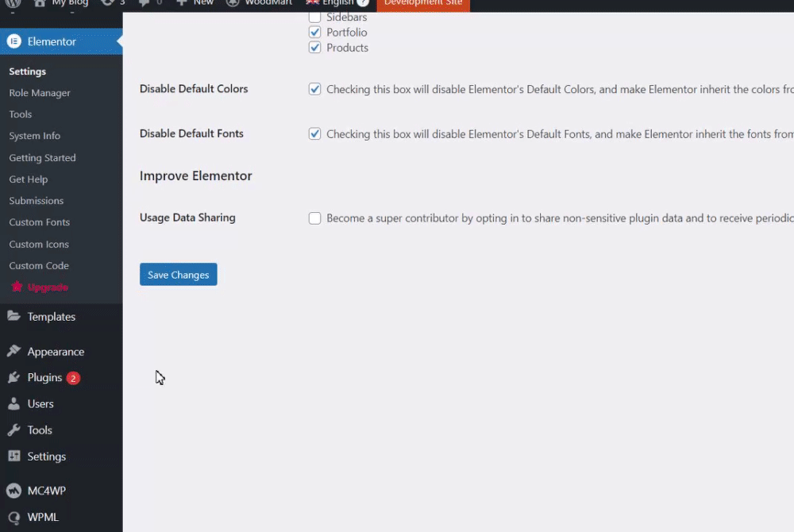Click the Users person icon

(13, 404)
